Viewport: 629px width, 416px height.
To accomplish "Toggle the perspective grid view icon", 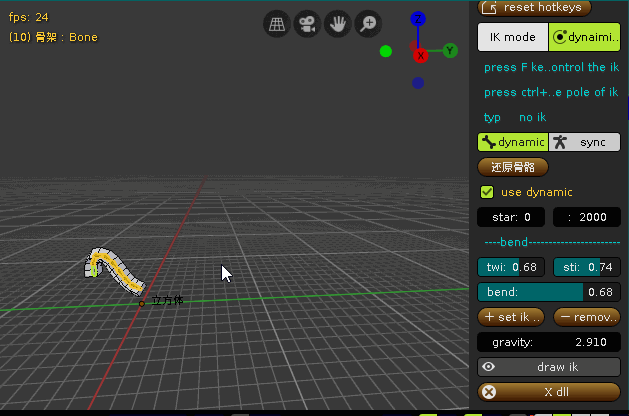I will click(277, 24).
